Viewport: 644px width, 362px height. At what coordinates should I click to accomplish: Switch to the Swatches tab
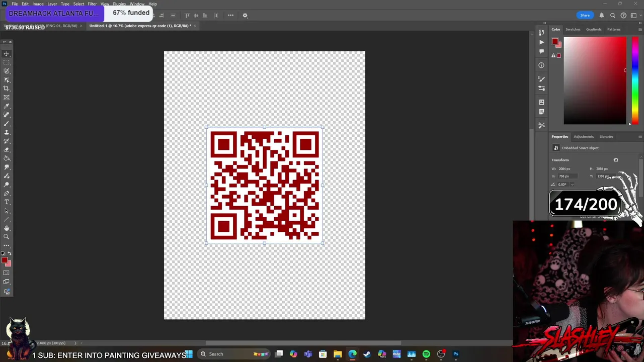pyautogui.click(x=573, y=29)
